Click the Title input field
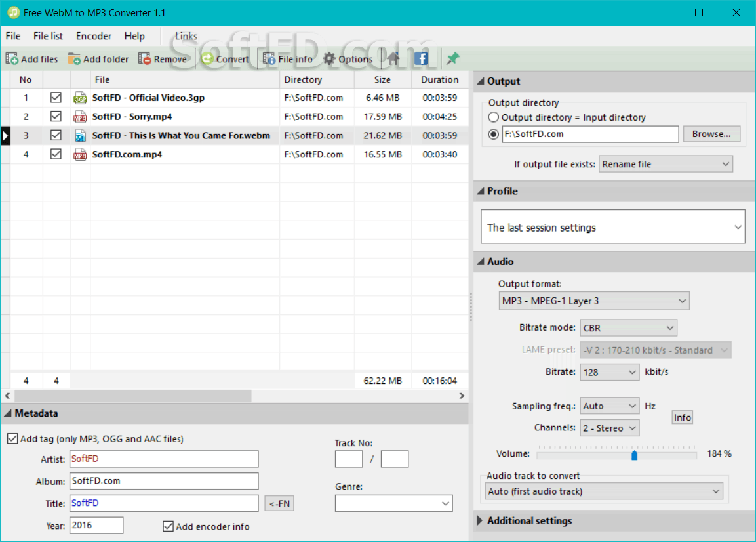756x542 pixels. (x=164, y=503)
